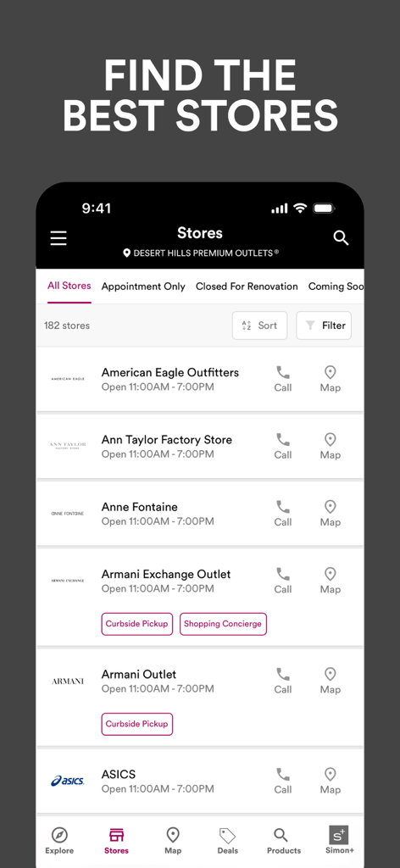Screen dimensions: 400x868
Task: Open Closed For Renovation tab
Action: click(x=247, y=287)
